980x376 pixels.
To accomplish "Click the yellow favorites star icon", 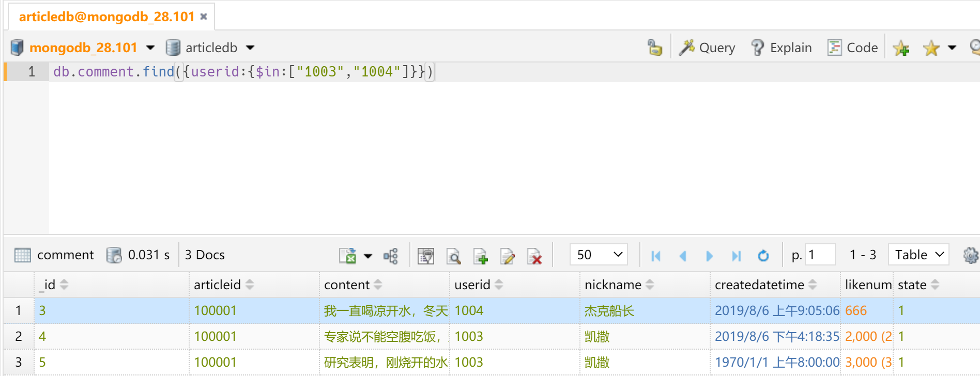I will [x=931, y=48].
